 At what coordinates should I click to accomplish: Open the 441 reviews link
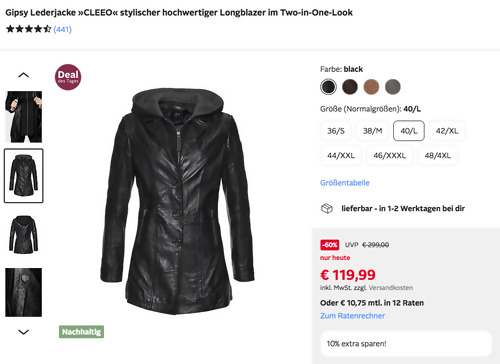[x=62, y=29]
